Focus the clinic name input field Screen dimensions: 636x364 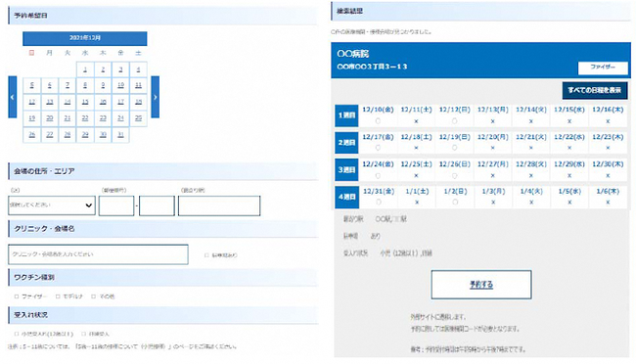(98, 254)
